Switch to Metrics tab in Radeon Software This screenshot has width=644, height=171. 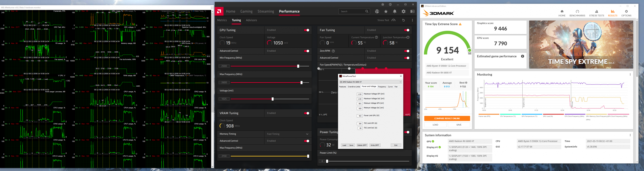coord(222,20)
